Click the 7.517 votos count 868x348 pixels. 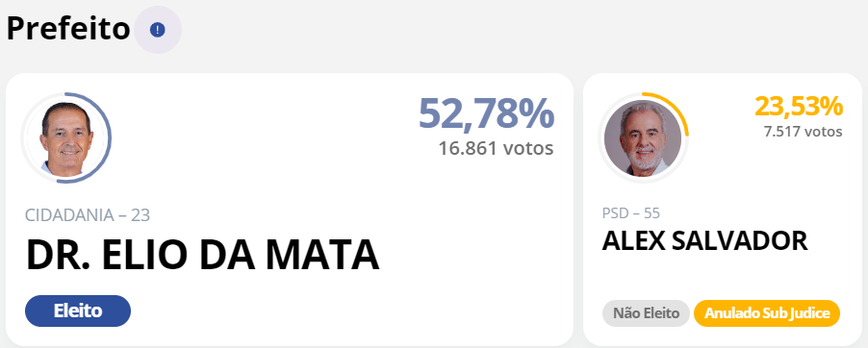point(803,132)
